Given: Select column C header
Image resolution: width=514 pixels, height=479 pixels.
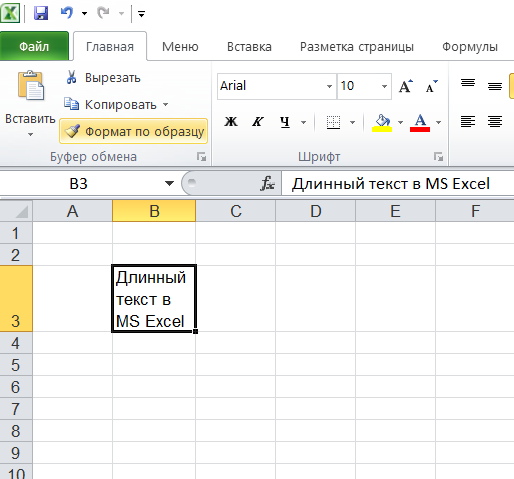Looking at the screenshot, I should [236, 211].
